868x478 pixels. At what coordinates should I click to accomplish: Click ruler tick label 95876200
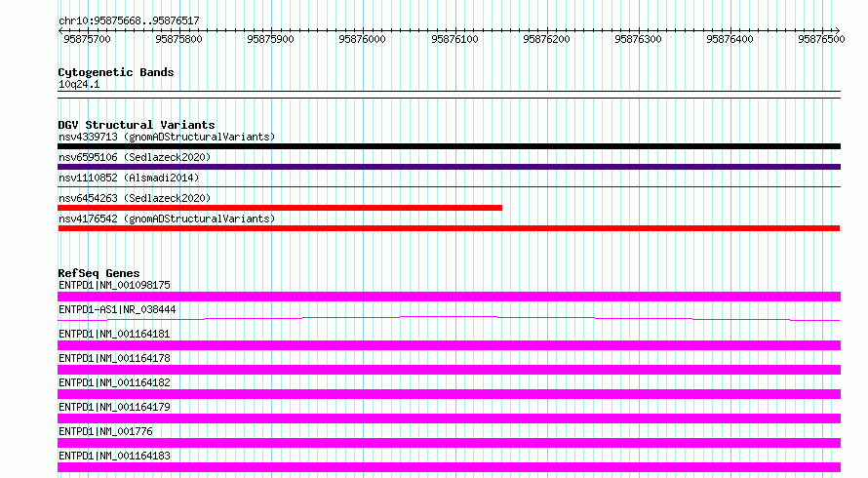tap(546, 39)
